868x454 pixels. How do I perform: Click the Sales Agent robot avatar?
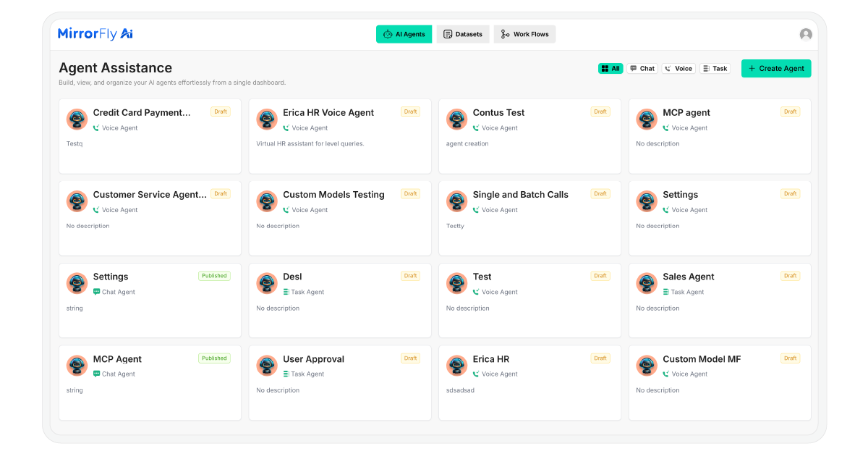click(x=647, y=284)
